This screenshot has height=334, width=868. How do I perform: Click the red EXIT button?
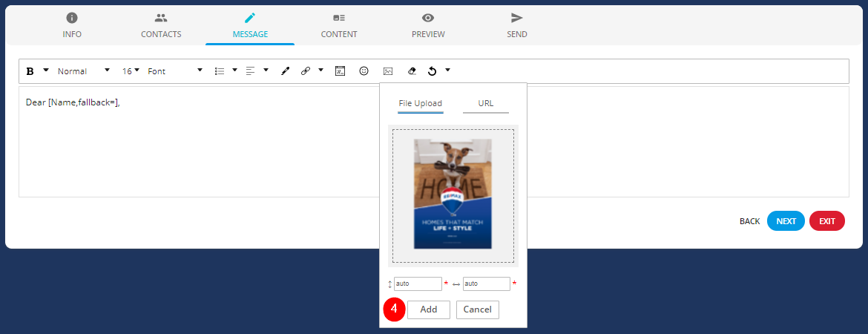(x=827, y=221)
